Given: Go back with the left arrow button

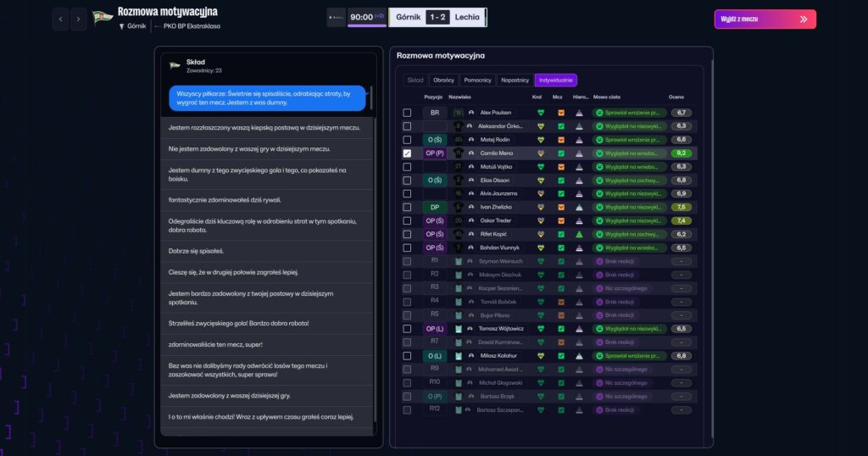Looking at the screenshot, I should click(x=60, y=19).
